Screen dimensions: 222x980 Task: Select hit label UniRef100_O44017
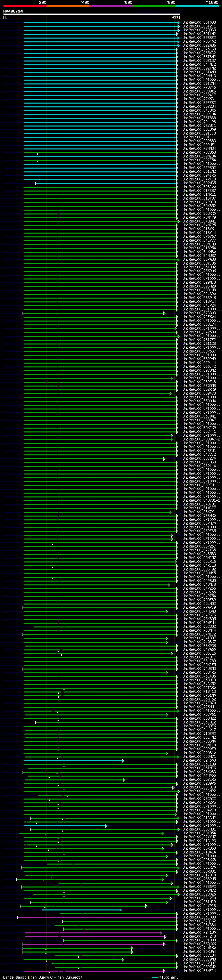pos(199,730)
